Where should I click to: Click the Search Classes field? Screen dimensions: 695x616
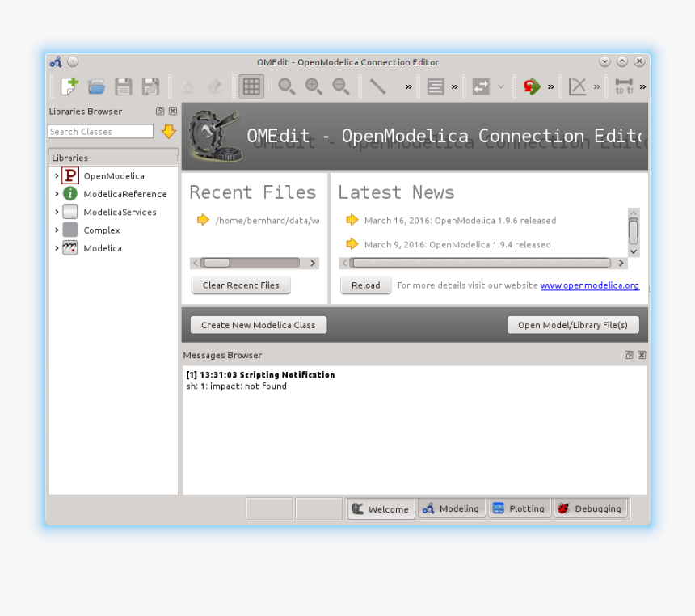coord(101,131)
